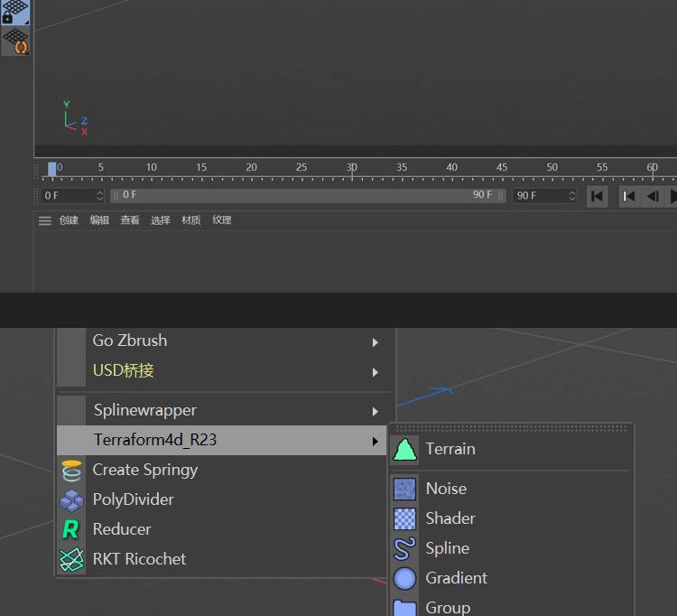Click the Shader checkerboard icon
Image resolution: width=677 pixels, height=616 pixels.
pos(404,518)
